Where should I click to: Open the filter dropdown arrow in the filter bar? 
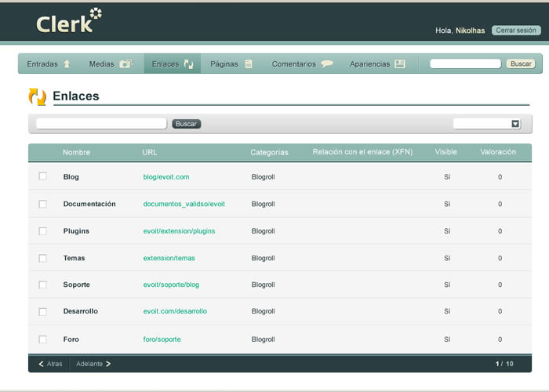pos(515,124)
